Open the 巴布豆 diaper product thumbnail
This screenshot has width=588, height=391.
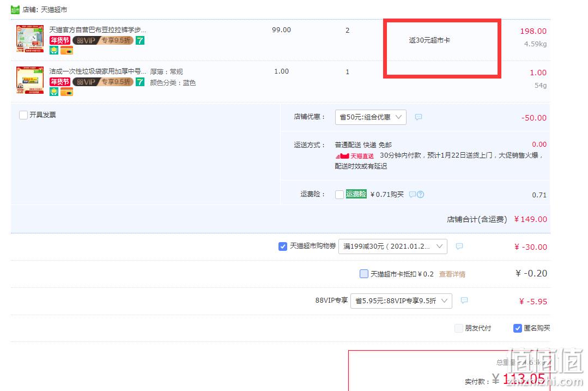[x=30, y=39]
